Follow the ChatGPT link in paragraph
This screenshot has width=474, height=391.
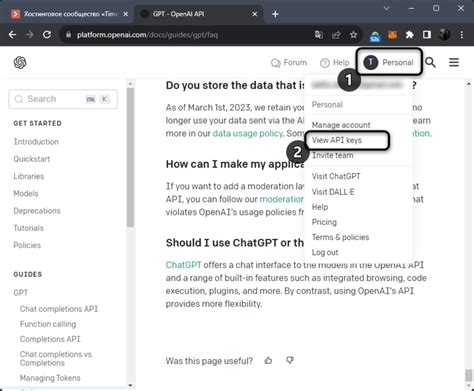[x=183, y=265]
